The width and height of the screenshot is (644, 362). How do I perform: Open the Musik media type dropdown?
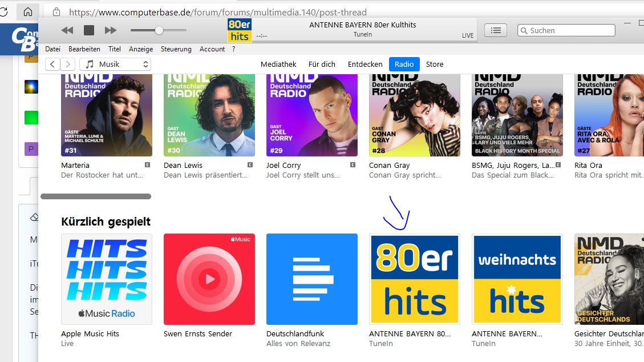115,64
